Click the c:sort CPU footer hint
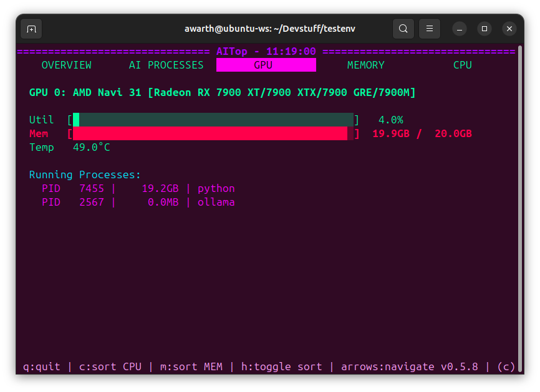 tap(110, 367)
